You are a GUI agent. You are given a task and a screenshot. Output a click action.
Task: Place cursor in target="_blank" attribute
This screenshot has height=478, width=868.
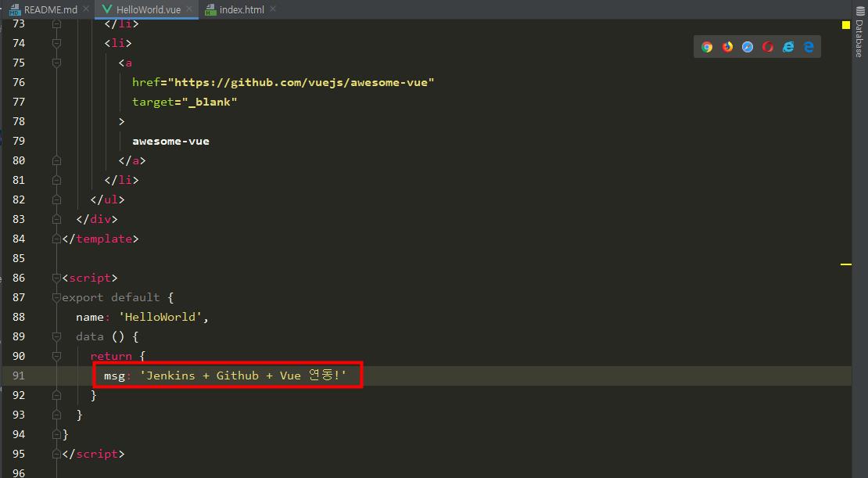[x=185, y=102]
